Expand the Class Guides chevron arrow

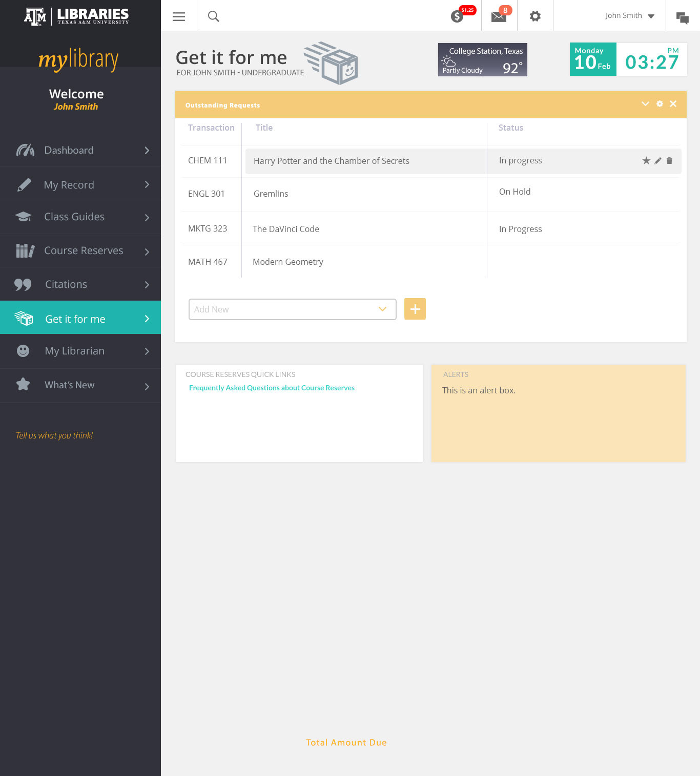[x=147, y=218]
